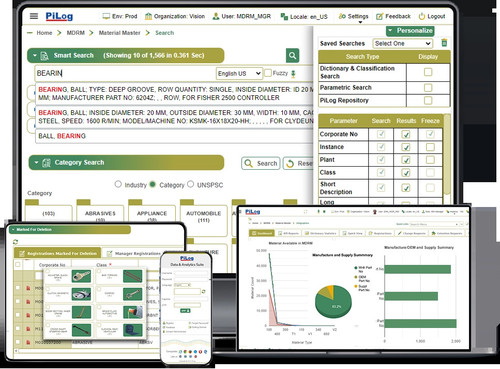Click the Search button under Category Search
The width and height of the screenshot is (500, 369).
click(x=261, y=163)
